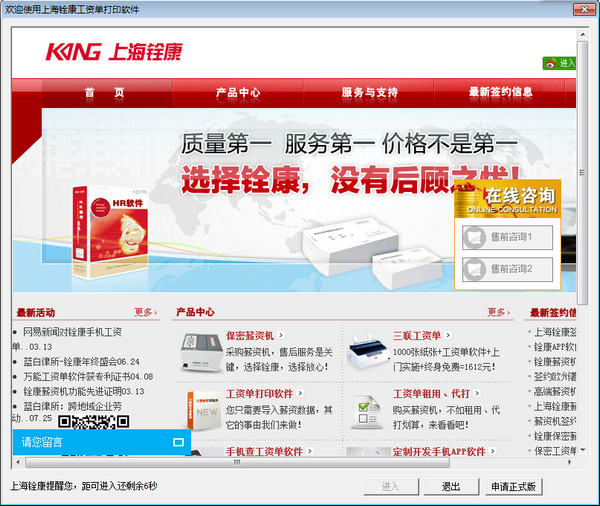This screenshot has width=600, height=506.
Task: Click the 保密薪资机 machine thumbnail
Action: tap(202, 353)
